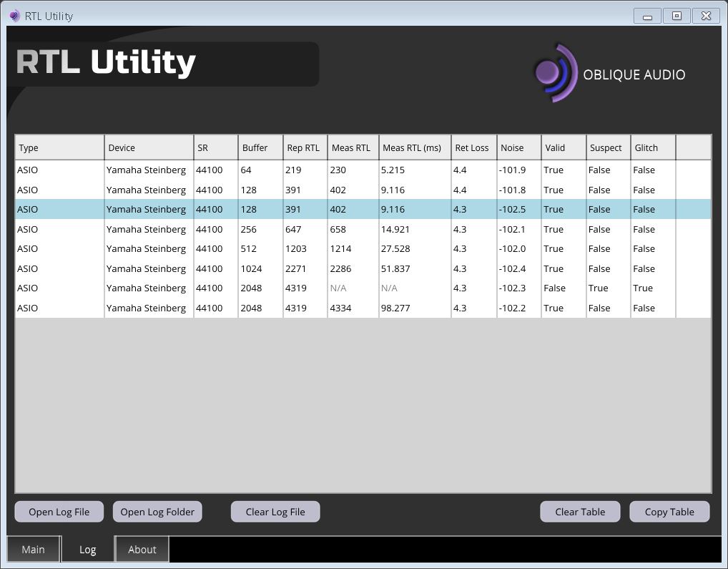Click the 27.528 ms value
This screenshot has height=569, width=728.
[x=395, y=249]
